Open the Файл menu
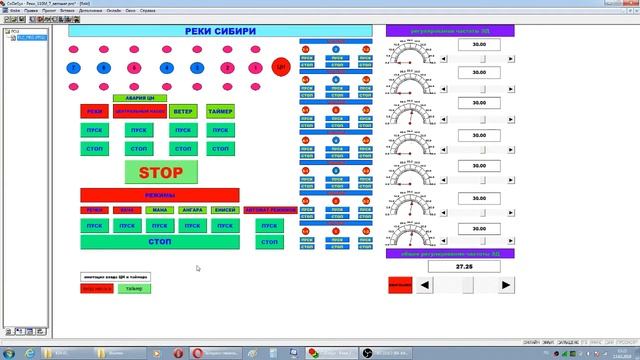640x360 pixels. (14, 11)
